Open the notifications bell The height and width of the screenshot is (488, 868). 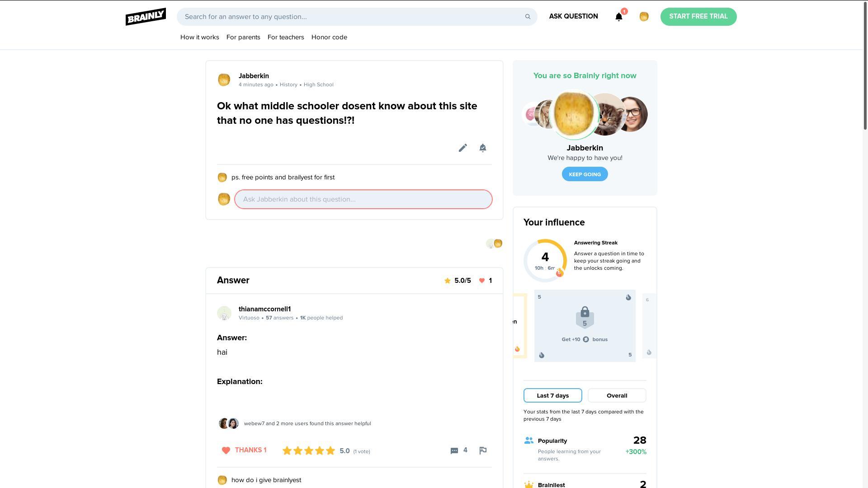tap(619, 17)
